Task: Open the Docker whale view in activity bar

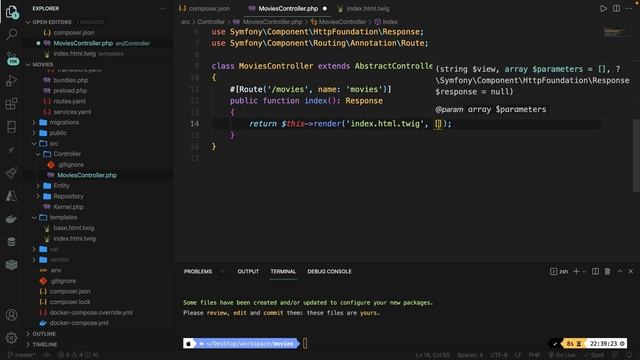Action: [11, 219]
